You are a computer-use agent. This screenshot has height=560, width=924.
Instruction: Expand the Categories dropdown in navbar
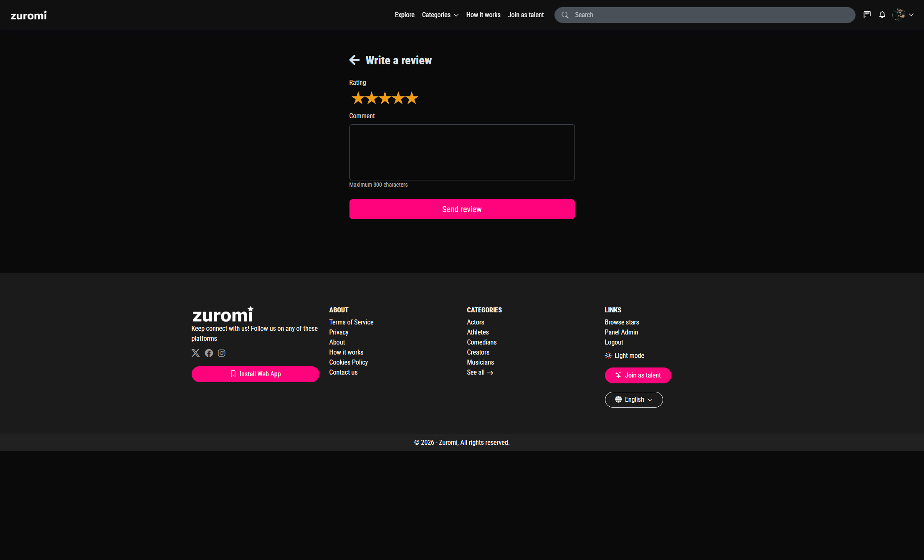pos(440,15)
